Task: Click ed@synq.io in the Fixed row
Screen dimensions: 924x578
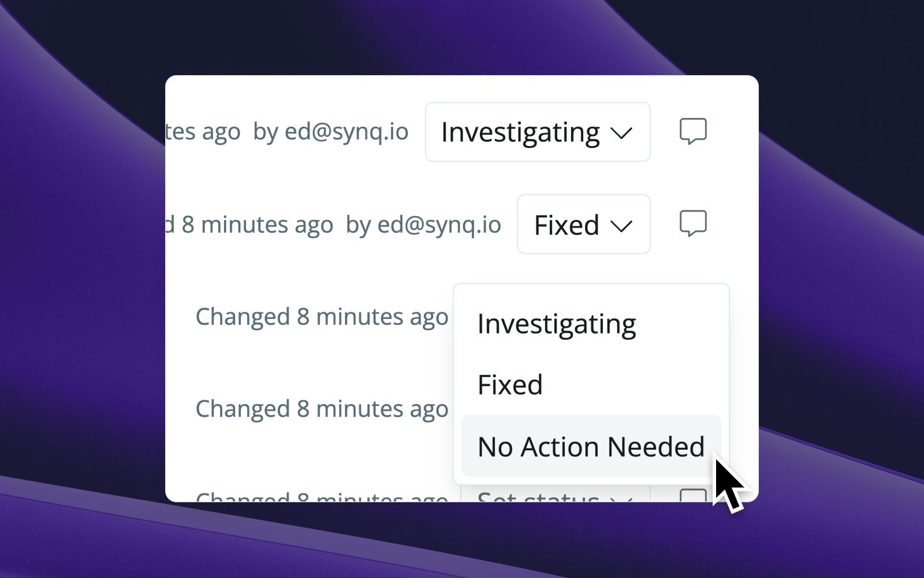Action: pyautogui.click(x=439, y=224)
